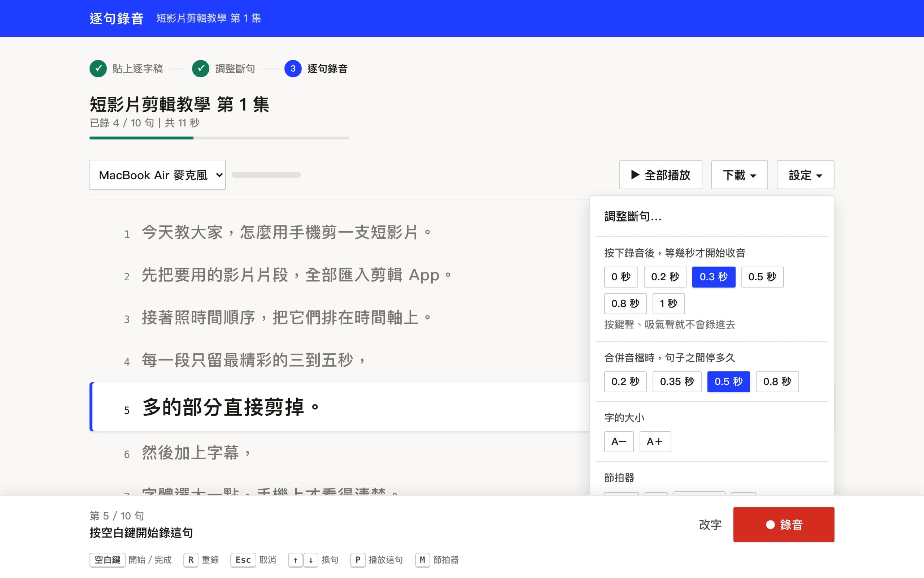924x578 pixels.
Task: Increase text size with A+
Action: (x=655, y=441)
